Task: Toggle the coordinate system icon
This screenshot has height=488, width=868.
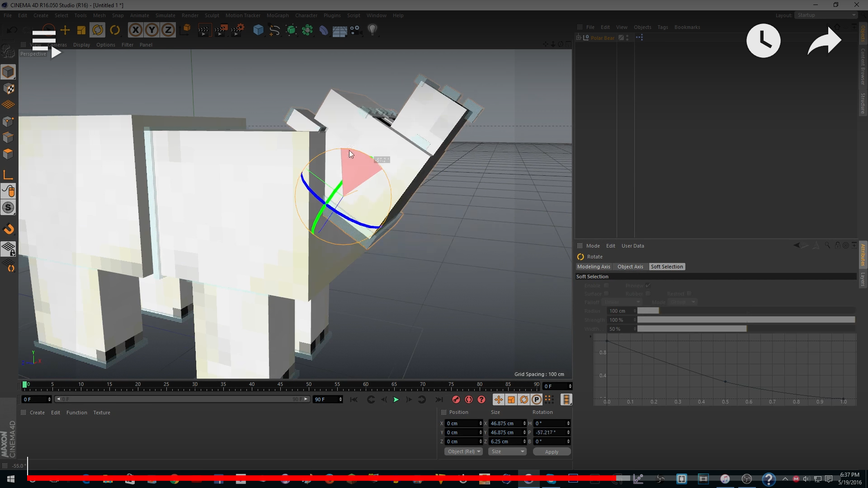Action: pyautogui.click(x=186, y=30)
